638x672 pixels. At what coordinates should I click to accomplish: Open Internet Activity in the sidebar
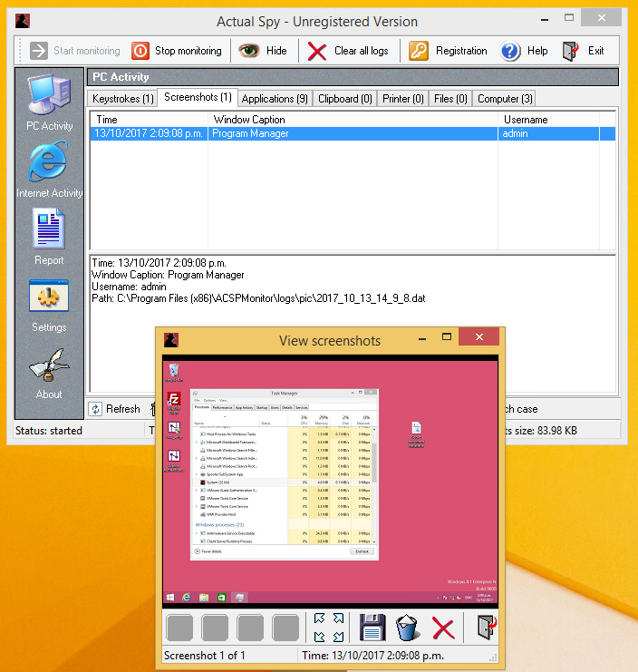pyautogui.click(x=49, y=170)
